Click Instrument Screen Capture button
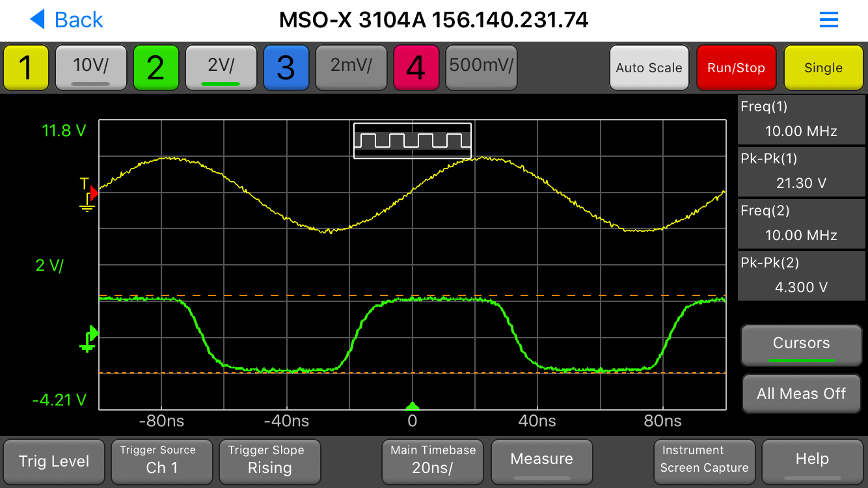The width and height of the screenshot is (868, 488). (x=704, y=461)
